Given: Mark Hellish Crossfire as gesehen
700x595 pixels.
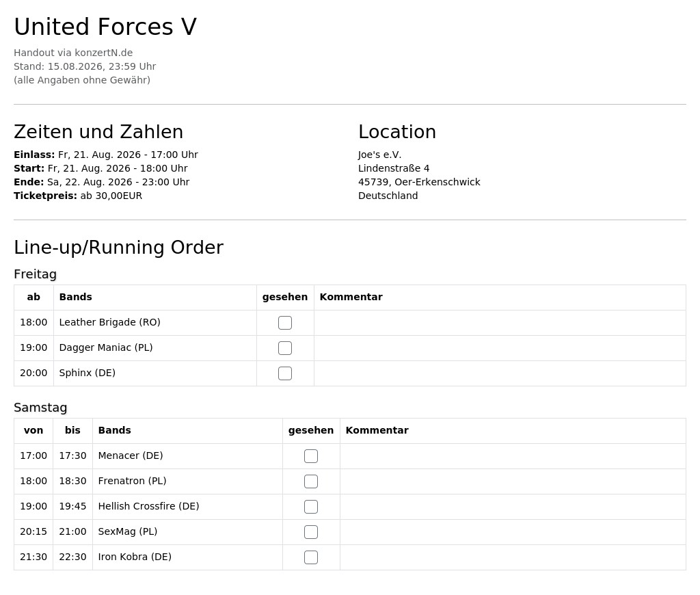Looking at the screenshot, I should tap(311, 507).
